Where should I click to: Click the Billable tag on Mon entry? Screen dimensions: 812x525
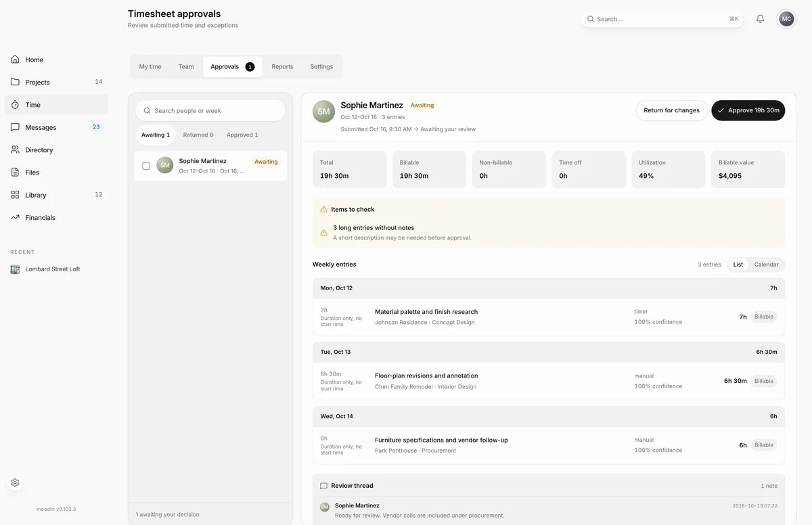(x=764, y=317)
